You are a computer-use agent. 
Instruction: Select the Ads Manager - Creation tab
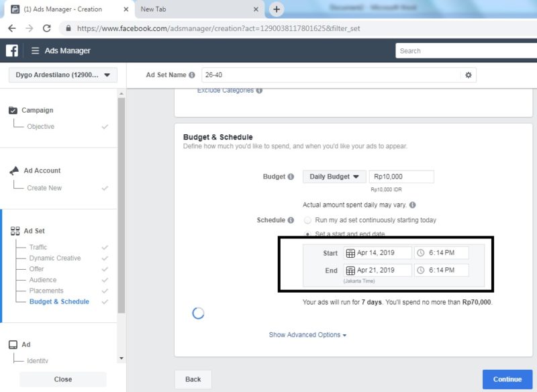coord(68,9)
